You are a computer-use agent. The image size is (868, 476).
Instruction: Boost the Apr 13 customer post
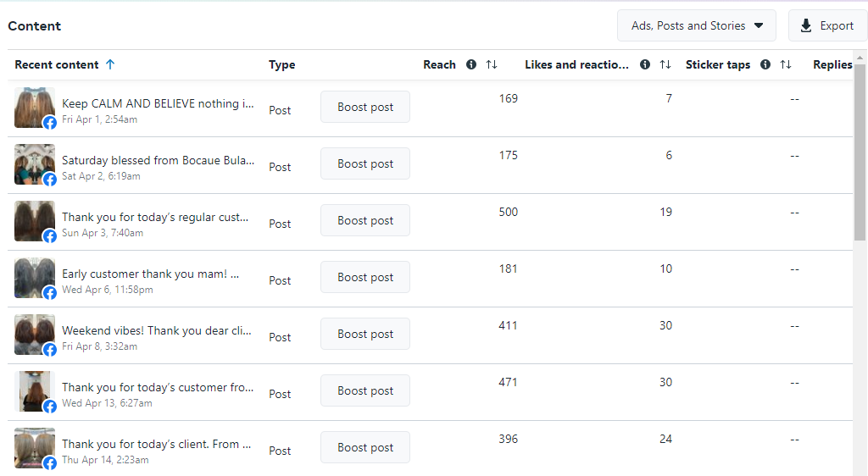tap(365, 390)
